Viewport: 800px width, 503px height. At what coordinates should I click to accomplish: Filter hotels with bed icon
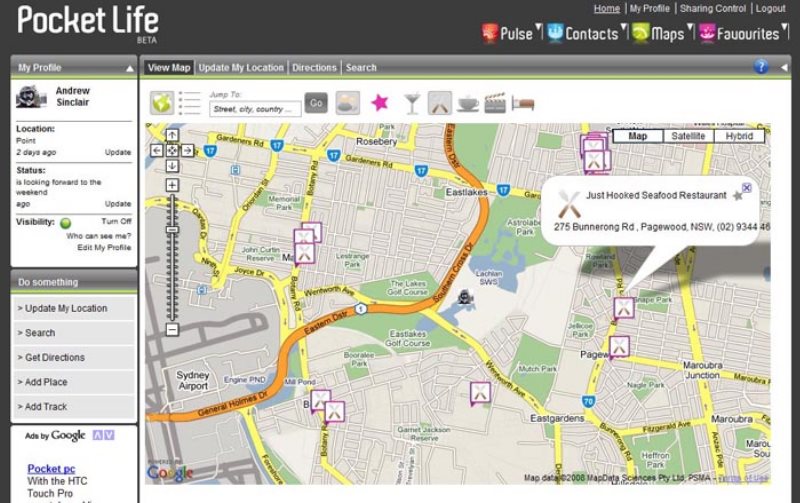[x=523, y=104]
